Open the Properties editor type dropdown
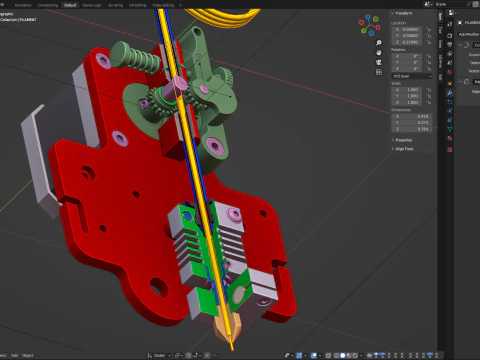This screenshot has width=480, height=360. [x=452, y=13]
